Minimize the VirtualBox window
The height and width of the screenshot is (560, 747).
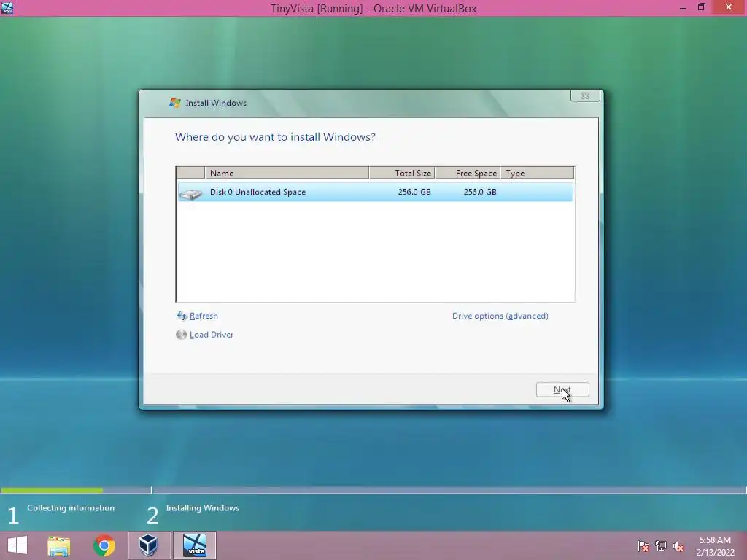[x=683, y=8]
